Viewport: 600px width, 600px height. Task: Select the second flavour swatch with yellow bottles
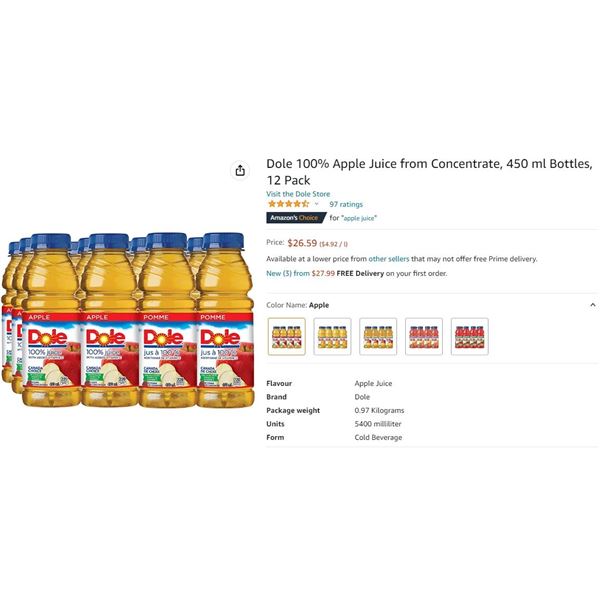click(x=332, y=336)
